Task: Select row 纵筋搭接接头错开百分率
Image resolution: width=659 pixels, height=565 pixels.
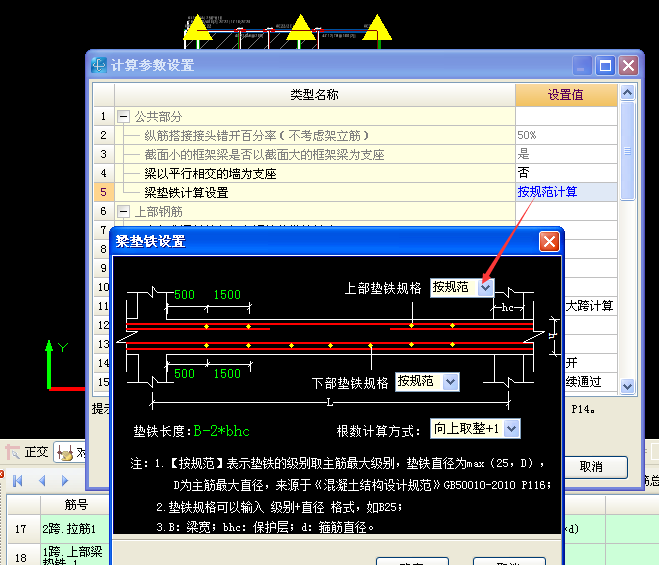Action: click(x=315, y=135)
